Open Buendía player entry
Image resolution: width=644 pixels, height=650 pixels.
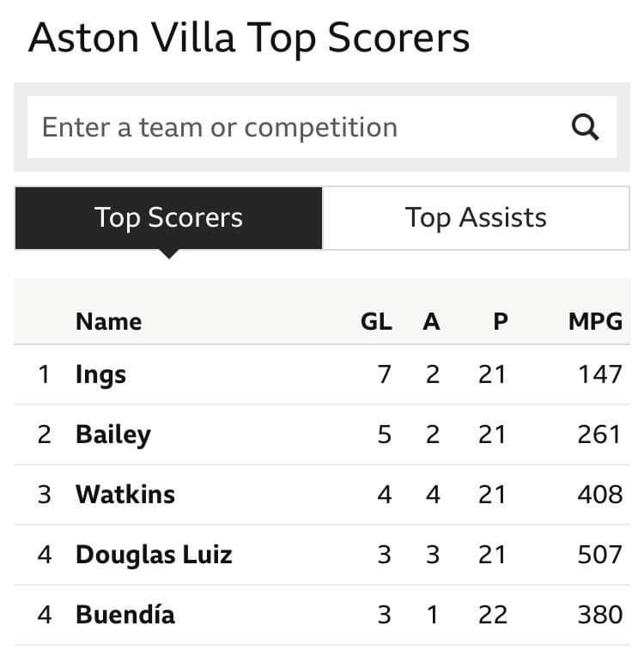point(125,615)
